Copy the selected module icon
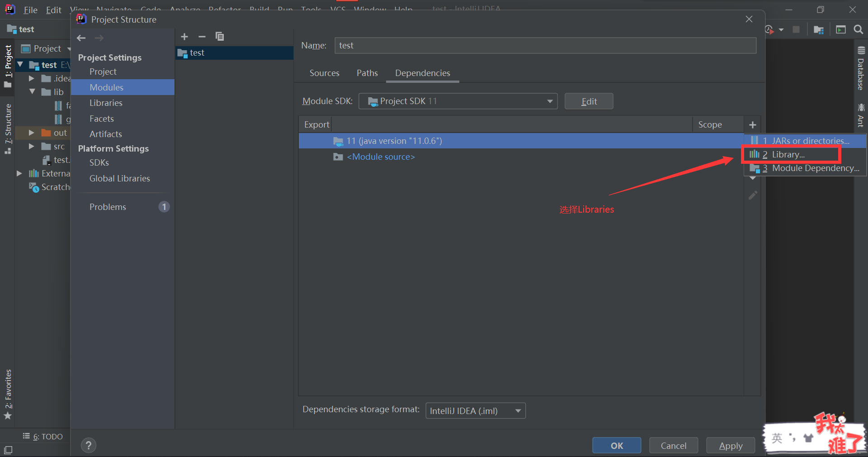The height and width of the screenshot is (457, 868). coord(220,37)
